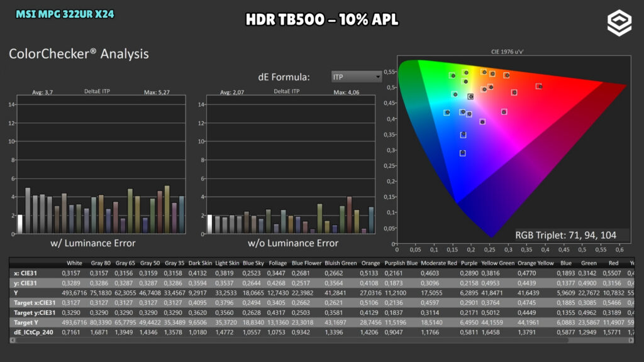Select the 'Light Skin' column header

(x=227, y=263)
